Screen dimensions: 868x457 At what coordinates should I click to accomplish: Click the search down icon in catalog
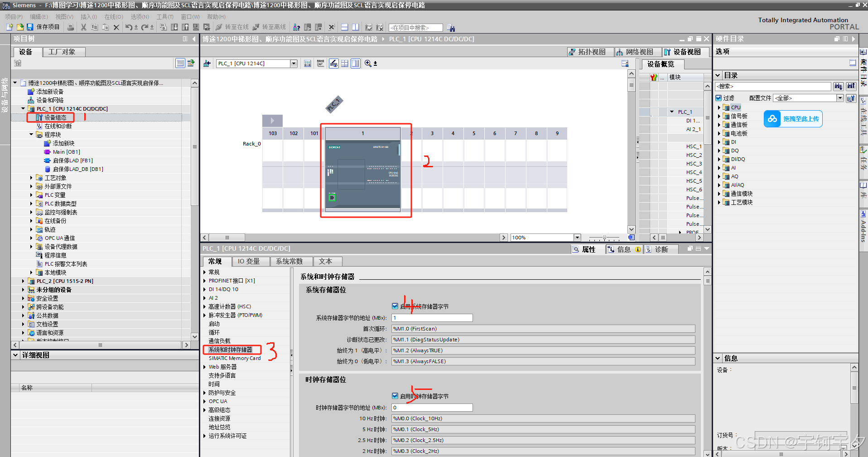(839, 86)
